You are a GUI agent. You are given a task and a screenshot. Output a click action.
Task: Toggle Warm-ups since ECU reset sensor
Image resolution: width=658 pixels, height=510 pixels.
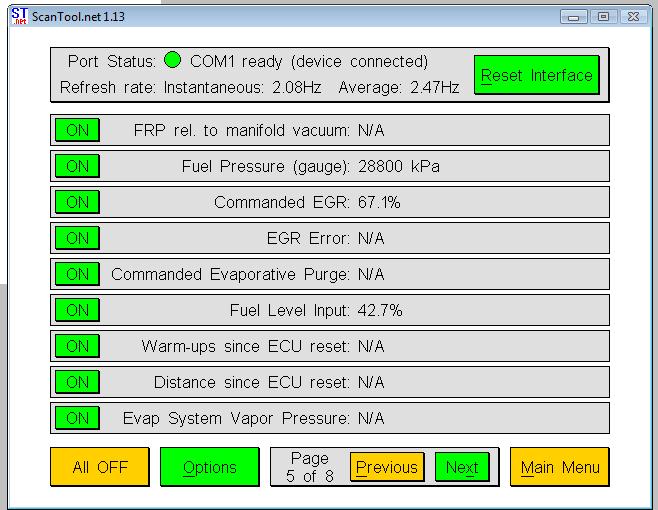click(77, 346)
